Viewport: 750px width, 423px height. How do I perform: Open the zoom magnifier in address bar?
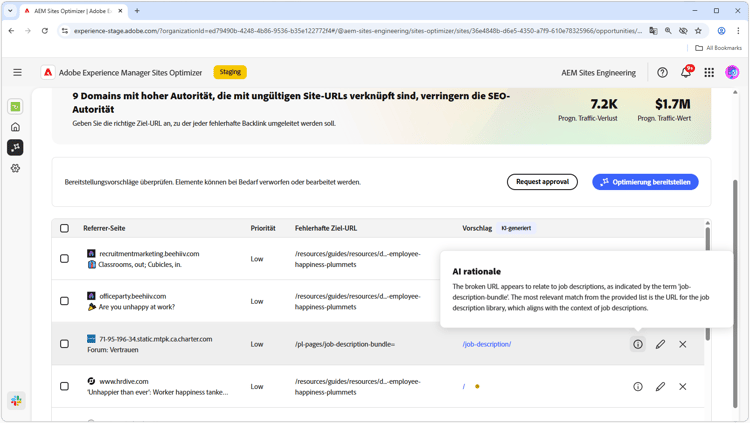[668, 31]
